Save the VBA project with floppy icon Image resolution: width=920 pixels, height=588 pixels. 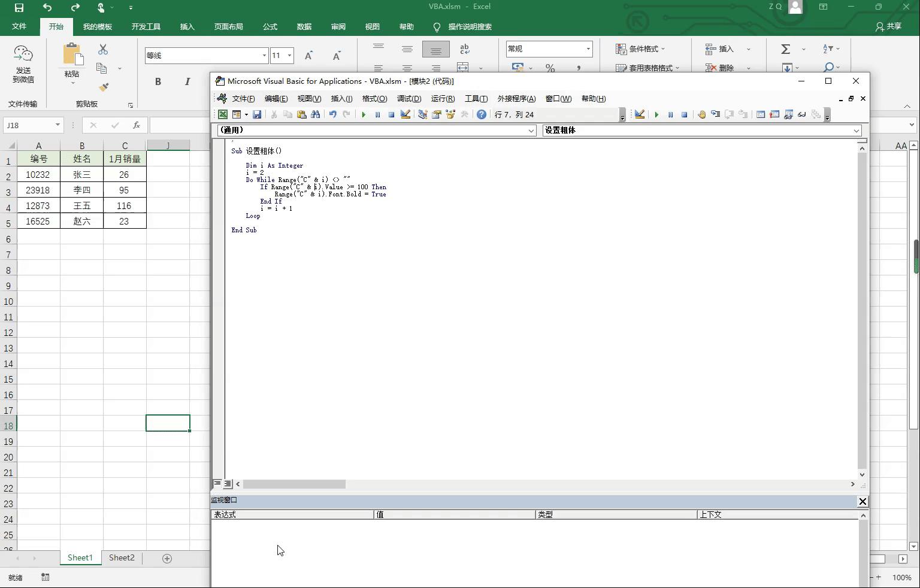(257, 114)
